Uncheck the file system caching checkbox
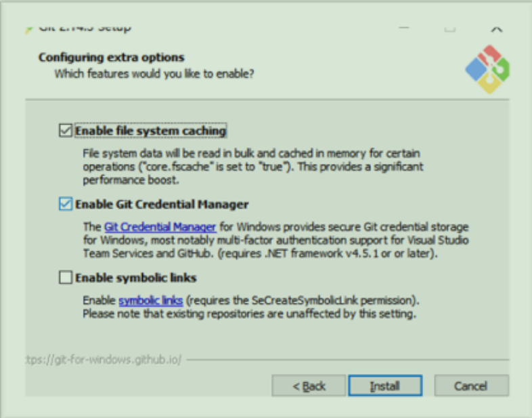 66,130
